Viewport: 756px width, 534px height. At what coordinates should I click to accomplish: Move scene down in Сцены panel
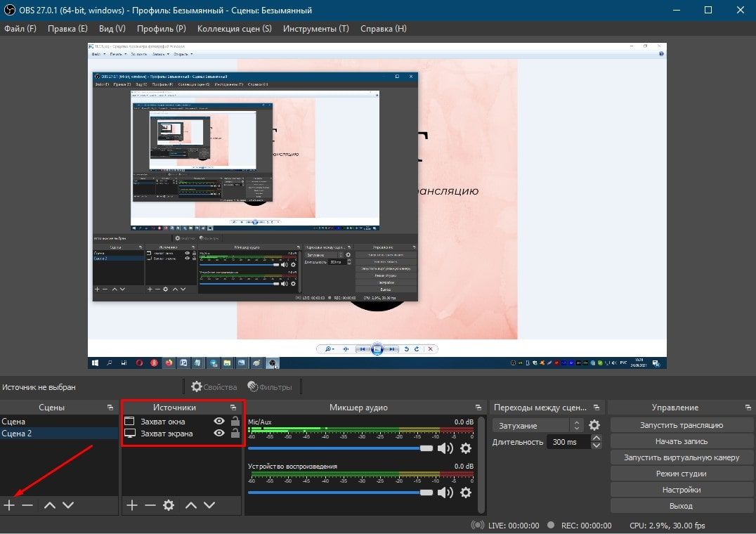point(68,505)
